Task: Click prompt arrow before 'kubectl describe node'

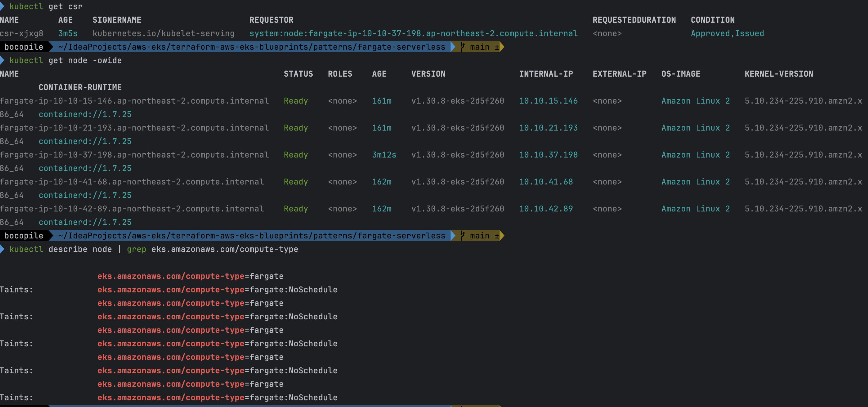Action: point(2,249)
